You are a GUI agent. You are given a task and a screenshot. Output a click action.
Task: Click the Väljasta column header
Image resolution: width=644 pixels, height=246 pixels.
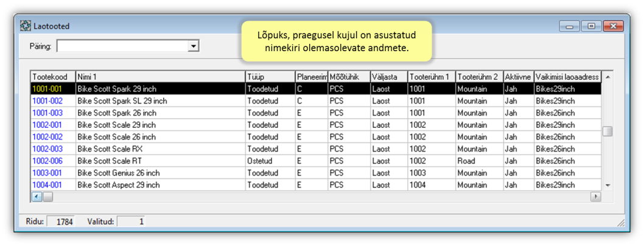[x=388, y=77]
